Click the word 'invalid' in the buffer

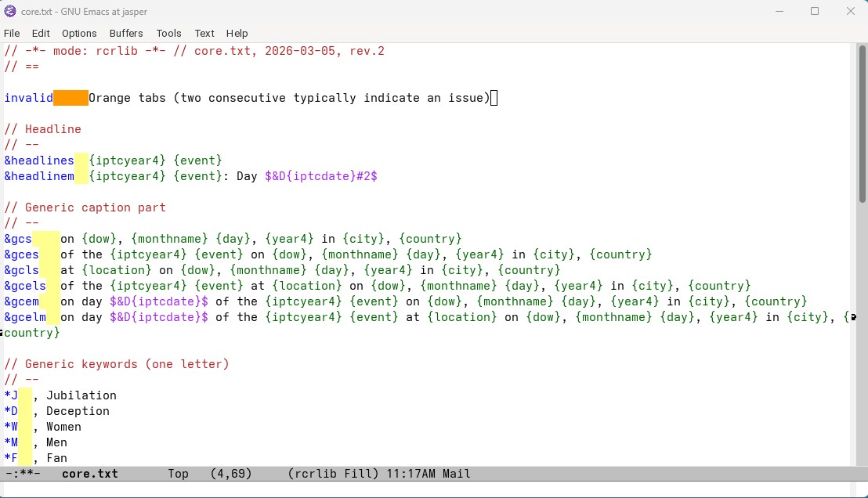click(x=29, y=98)
